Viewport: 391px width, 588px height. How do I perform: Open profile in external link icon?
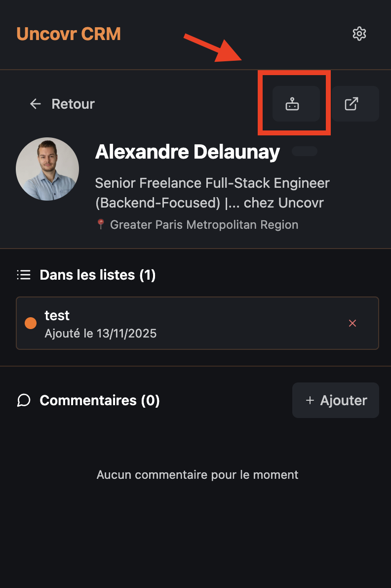pyautogui.click(x=352, y=104)
